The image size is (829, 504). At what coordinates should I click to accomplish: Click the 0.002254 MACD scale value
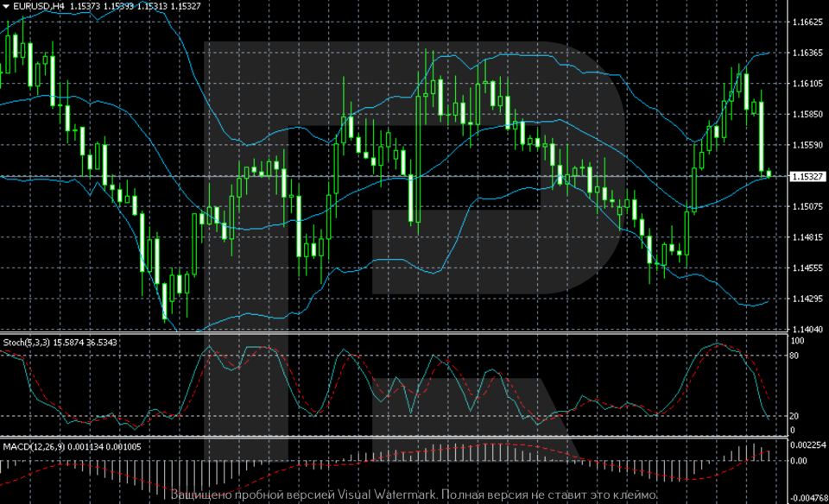click(x=810, y=445)
